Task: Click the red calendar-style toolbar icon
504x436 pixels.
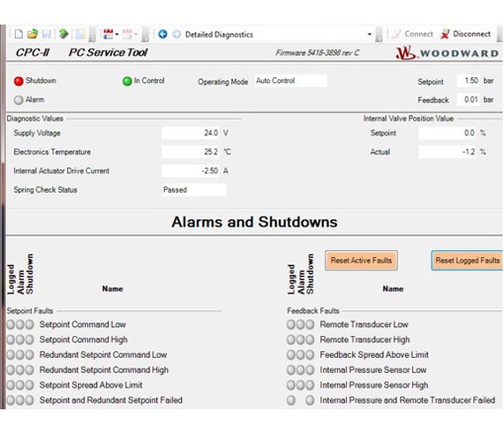Action: [x=108, y=34]
